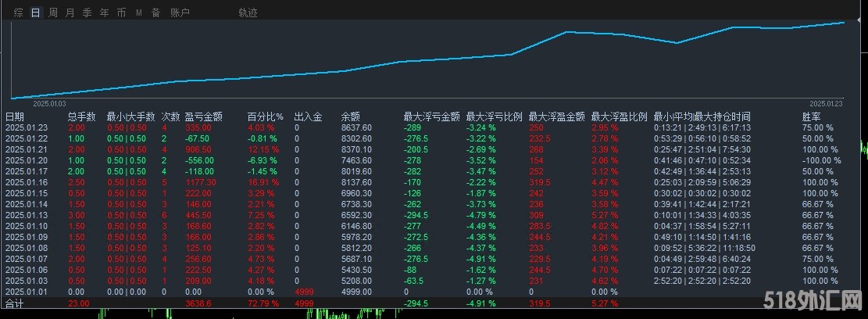
Task: Click the 百分比% column header
Action: 265,116
